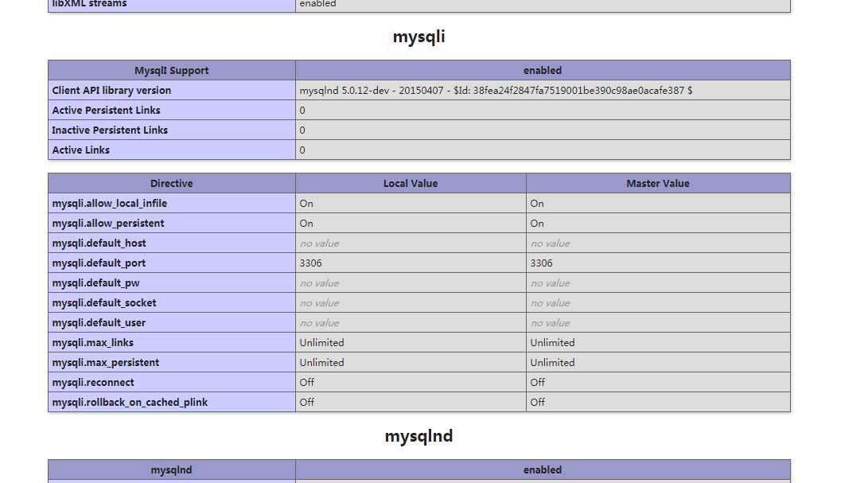Viewport: 868px width, 483px height.
Task: Click the mysqlnd section heading
Action: pyautogui.click(x=418, y=436)
